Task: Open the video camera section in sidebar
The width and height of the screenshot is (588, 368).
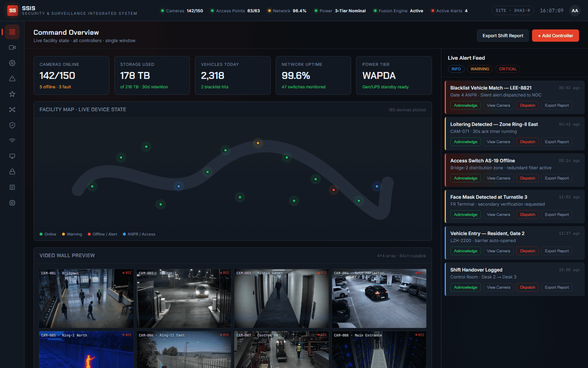Action: click(x=12, y=47)
